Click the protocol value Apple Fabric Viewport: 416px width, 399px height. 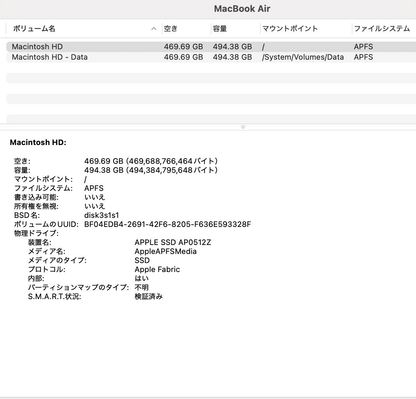(x=157, y=269)
